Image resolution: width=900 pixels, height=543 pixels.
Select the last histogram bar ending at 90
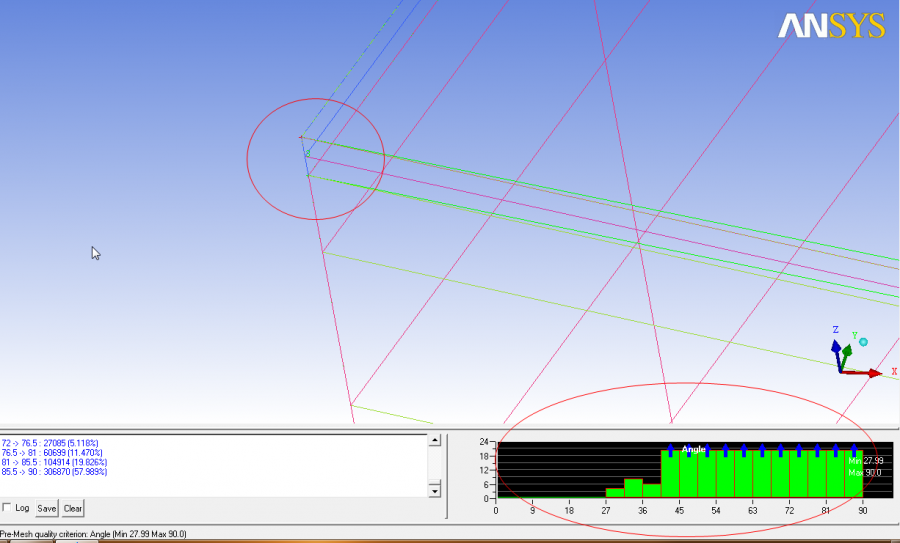tap(854, 474)
